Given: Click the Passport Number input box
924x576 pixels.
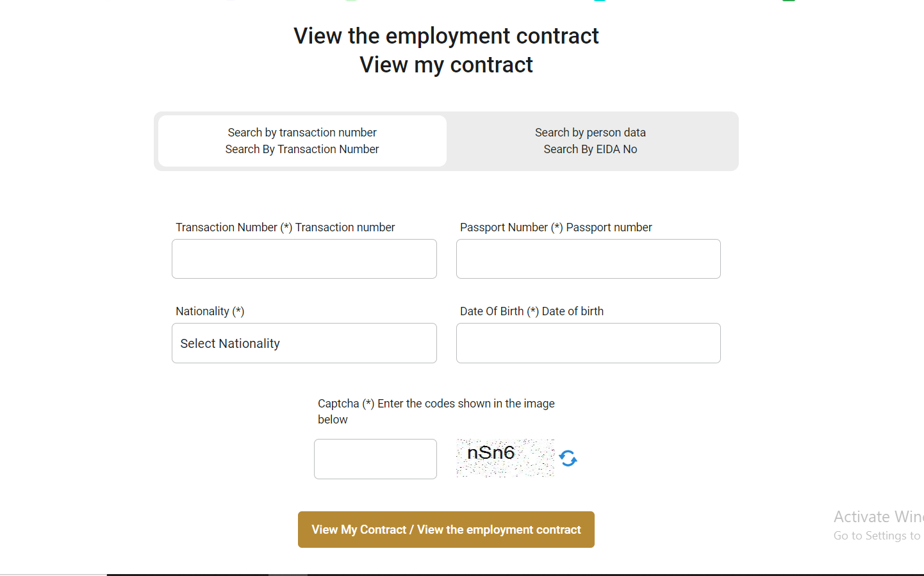Looking at the screenshot, I should [x=588, y=259].
